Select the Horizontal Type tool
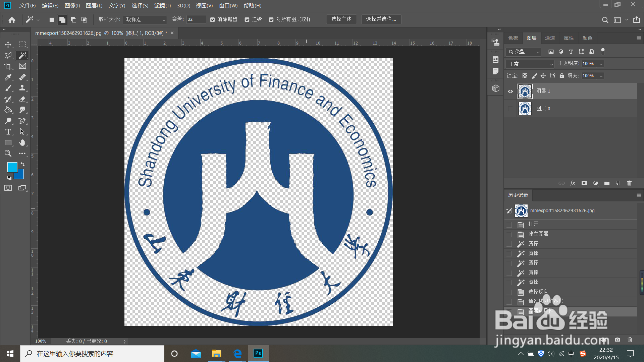Viewport: 644px width, 362px height. (x=8, y=132)
